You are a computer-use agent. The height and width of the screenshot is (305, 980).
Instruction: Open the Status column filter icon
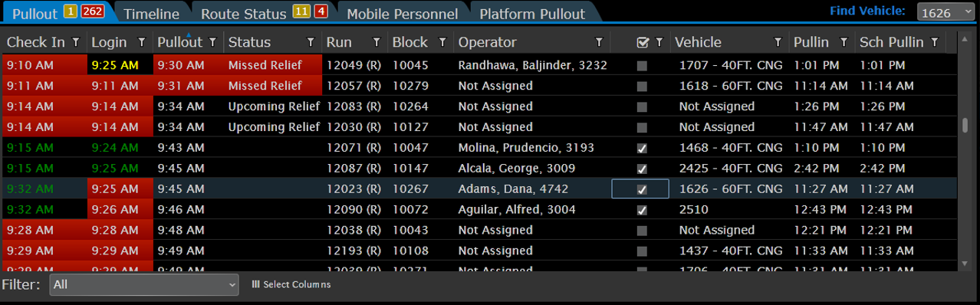(x=310, y=42)
